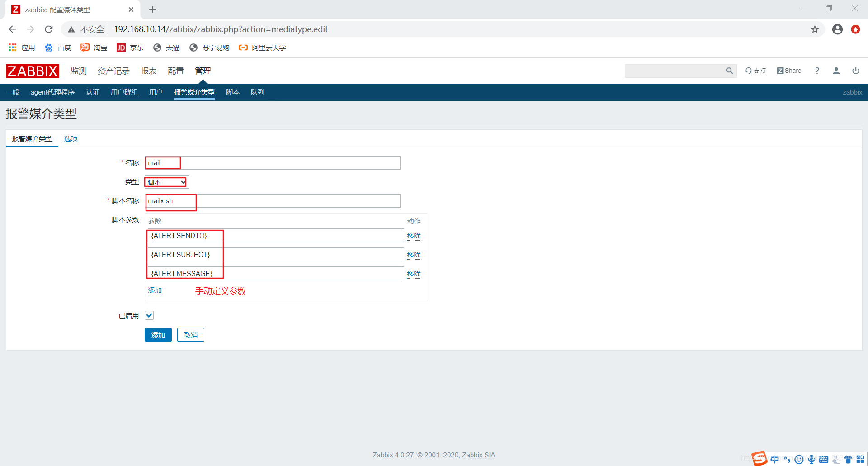Focus the {ALERT.SUBJECT} parameter field
Screen dimensions: 868x466
[276, 254]
